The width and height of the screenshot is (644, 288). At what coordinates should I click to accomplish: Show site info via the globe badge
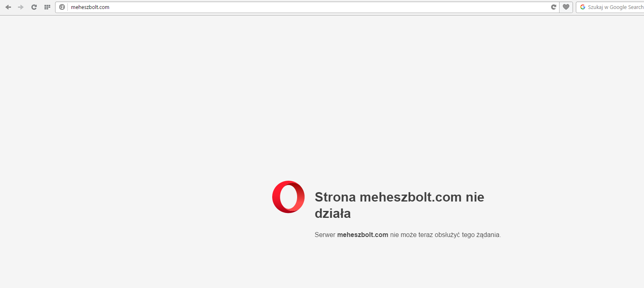click(62, 7)
